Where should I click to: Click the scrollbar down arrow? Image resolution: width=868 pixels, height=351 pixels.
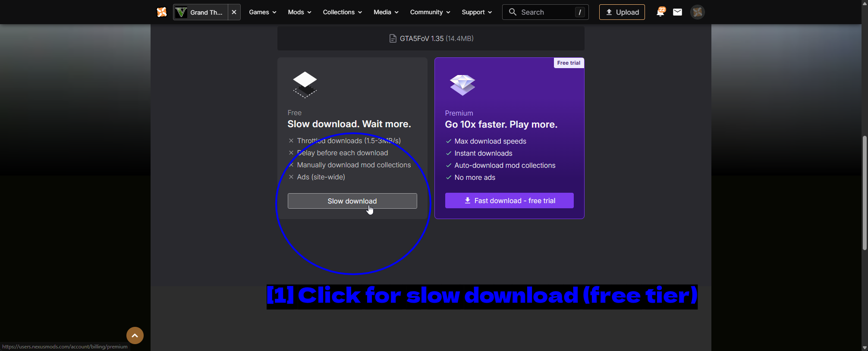(865, 348)
